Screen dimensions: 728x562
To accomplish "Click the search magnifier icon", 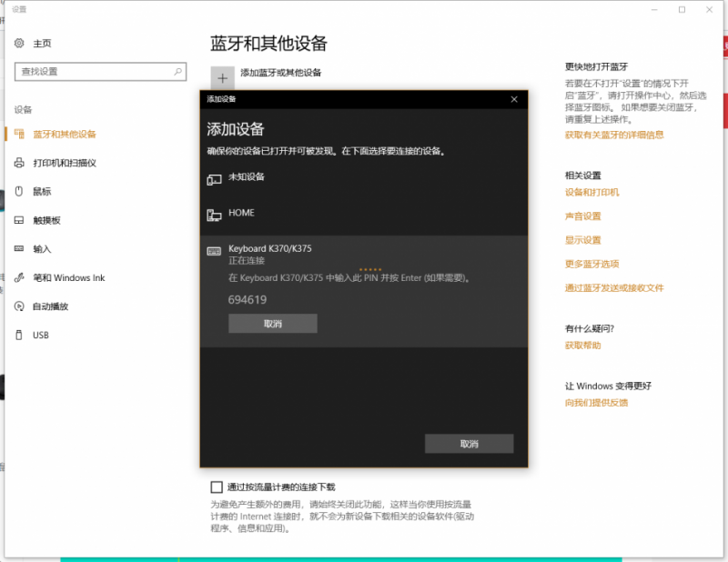I will pyautogui.click(x=177, y=72).
